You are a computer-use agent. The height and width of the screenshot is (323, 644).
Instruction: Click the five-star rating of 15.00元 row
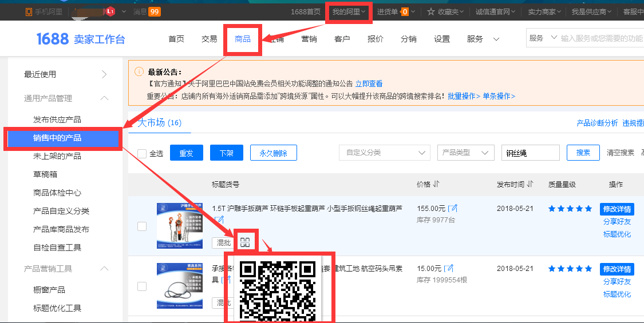(570, 269)
